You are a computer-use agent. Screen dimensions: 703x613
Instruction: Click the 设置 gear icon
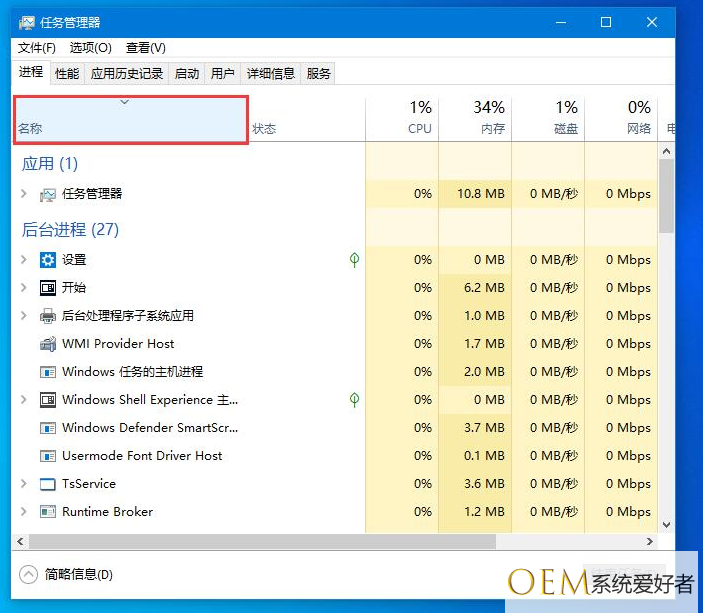(48, 260)
